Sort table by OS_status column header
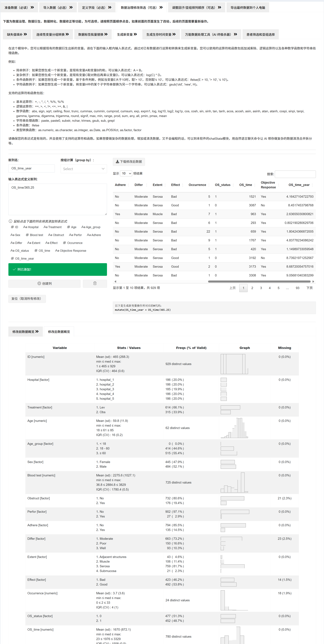The width and height of the screenshot is (324, 644). tap(224, 185)
